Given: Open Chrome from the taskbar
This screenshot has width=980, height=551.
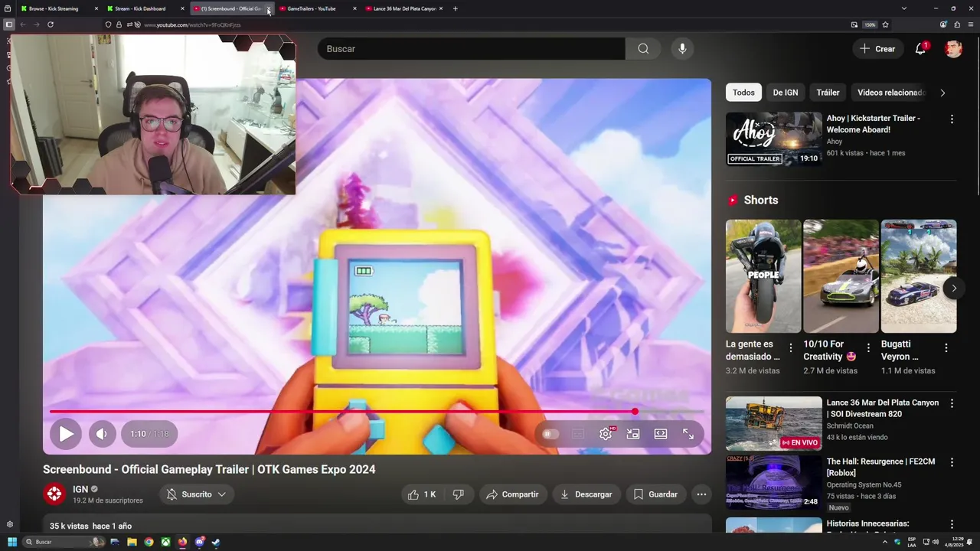Looking at the screenshot, I should (149, 542).
